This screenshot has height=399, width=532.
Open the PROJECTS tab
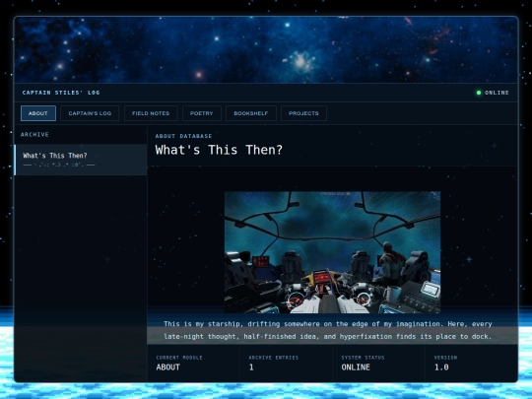[303, 113]
